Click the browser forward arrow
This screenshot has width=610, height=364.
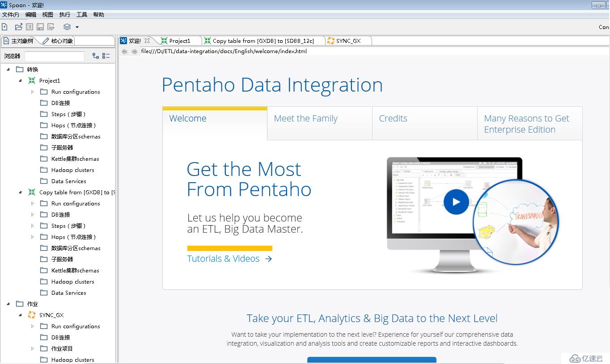(x=134, y=51)
